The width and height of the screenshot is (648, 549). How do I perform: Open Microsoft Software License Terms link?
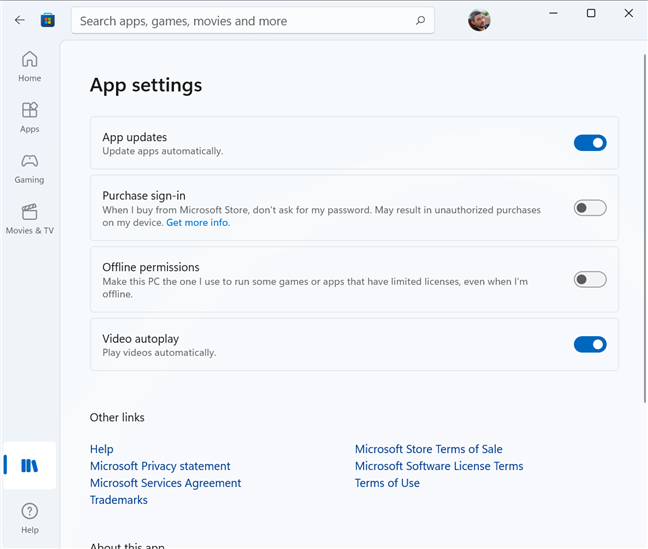point(439,466)
